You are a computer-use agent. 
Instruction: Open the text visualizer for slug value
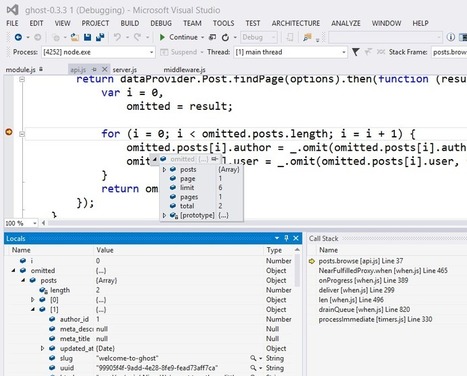point(253,358)
